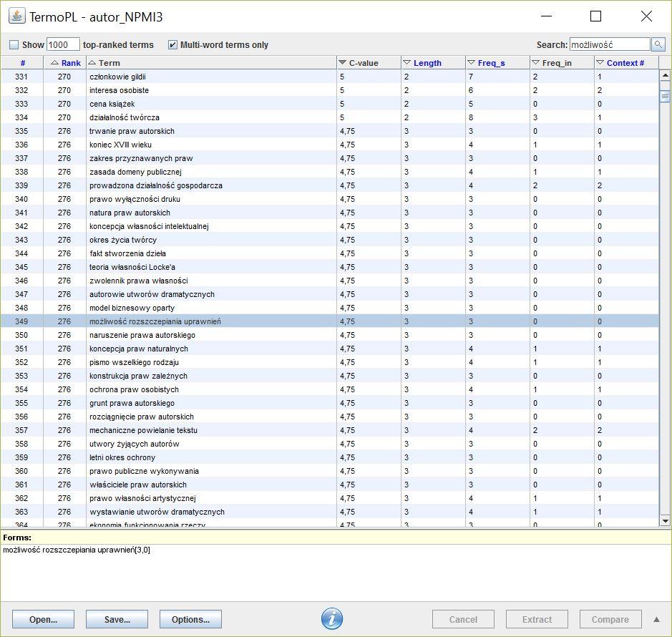Select row 'fakt stworzenia dzieła'

pyautogui.click(x=330, y=253)
